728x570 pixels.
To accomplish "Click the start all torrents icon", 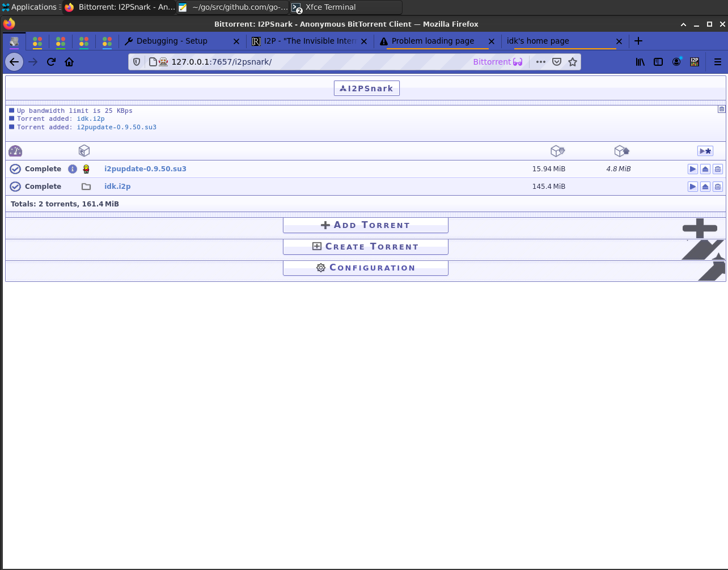I will click(705, 151).
